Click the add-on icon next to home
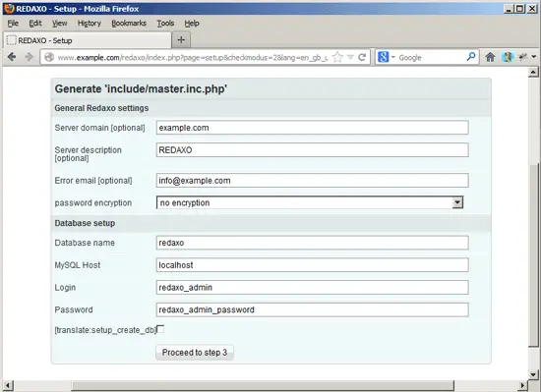The width and height of the screenshot is (541, 392). point(508,57)
